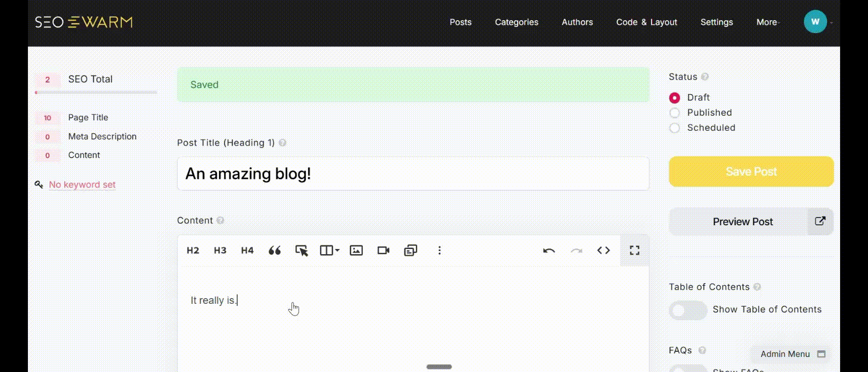Click the No keyword set link

82,184
